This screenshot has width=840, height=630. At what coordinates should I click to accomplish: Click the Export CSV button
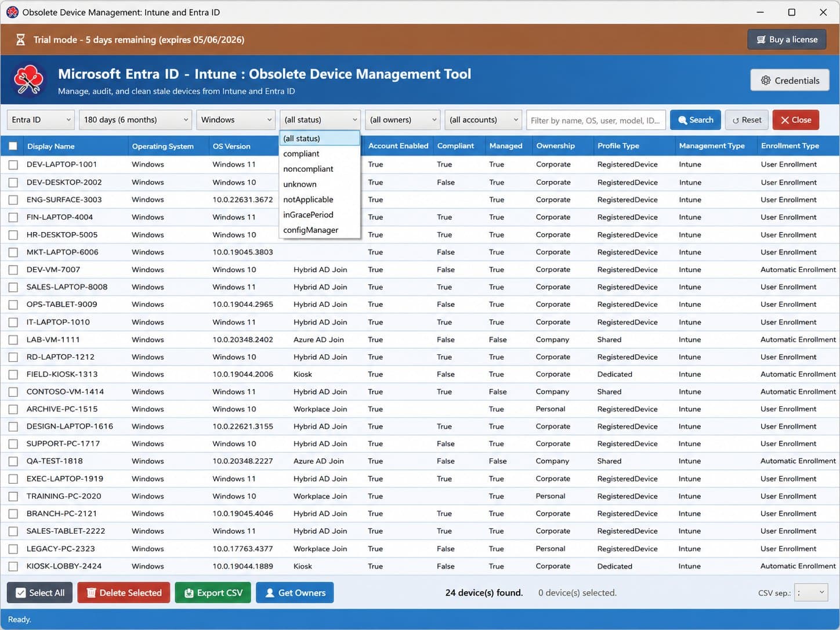[x=213, y=593]
